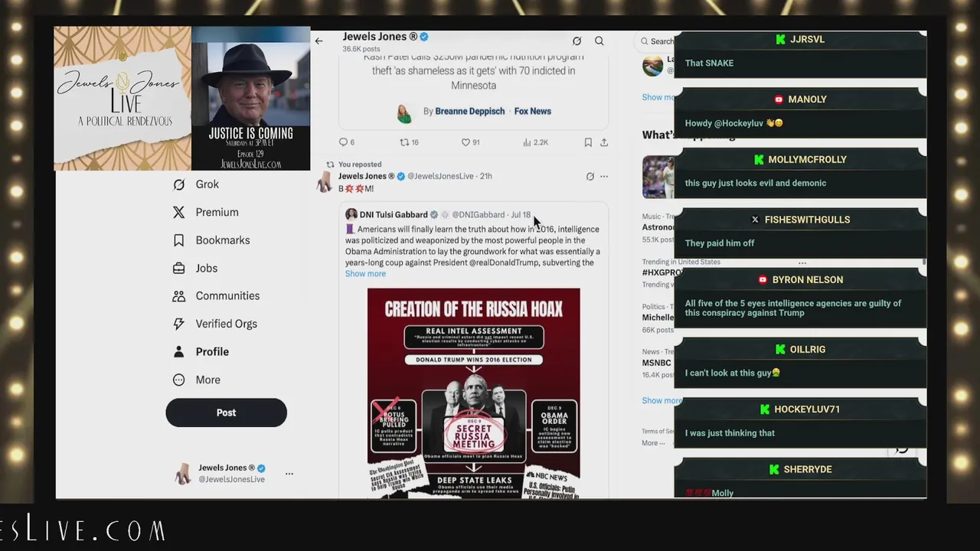Image resolution: width=980 pixels, height=551 pixels.
Task: Select FISHESWITHGULLS 'They paid him off'
Action: (720, 243)
